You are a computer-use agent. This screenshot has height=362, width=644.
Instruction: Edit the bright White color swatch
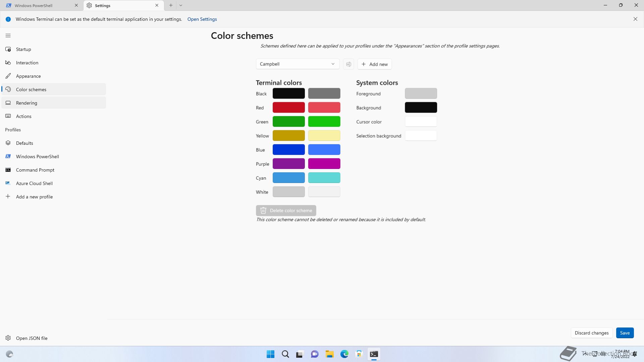(324, 192)
